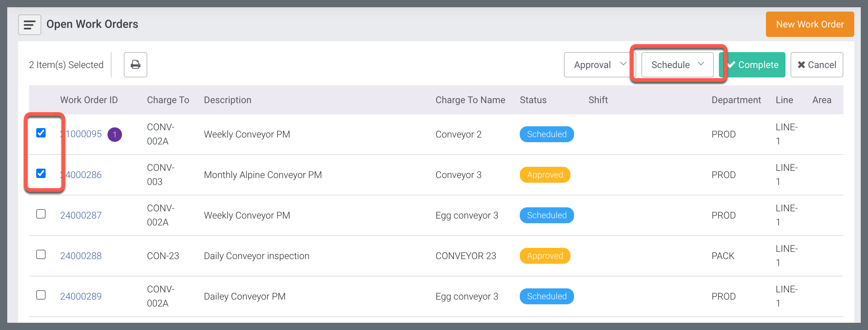The width and height of the screenshot is (868, 330).
Task: Open work order link 24000288
Action: (81, 256)
